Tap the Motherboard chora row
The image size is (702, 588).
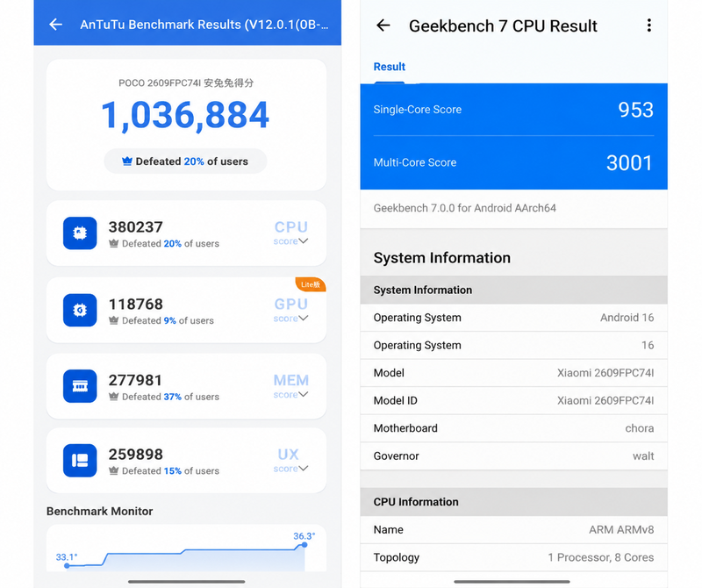pos(513,428)
